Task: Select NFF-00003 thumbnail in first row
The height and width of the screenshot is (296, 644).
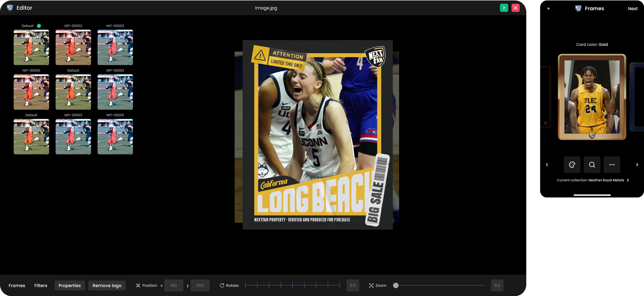Action: (x=115, y=47)
